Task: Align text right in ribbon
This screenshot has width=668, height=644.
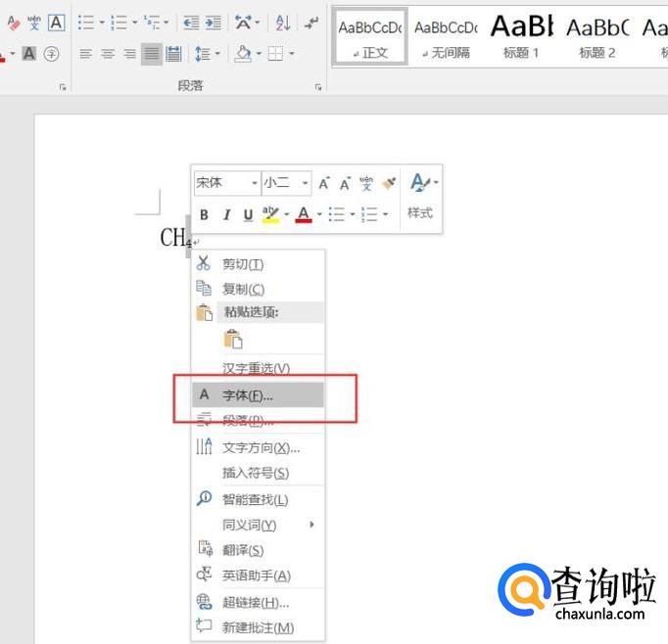Action: point(129,54)
